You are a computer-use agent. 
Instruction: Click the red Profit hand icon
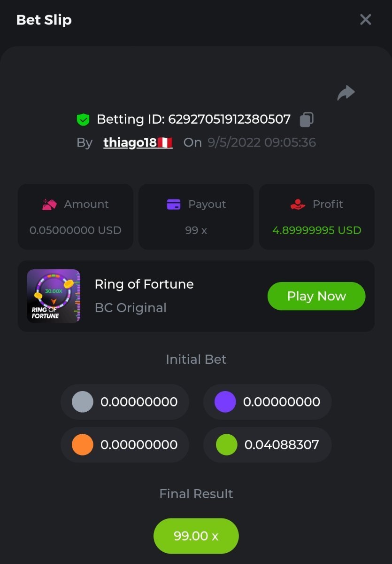tap(298, 204)
